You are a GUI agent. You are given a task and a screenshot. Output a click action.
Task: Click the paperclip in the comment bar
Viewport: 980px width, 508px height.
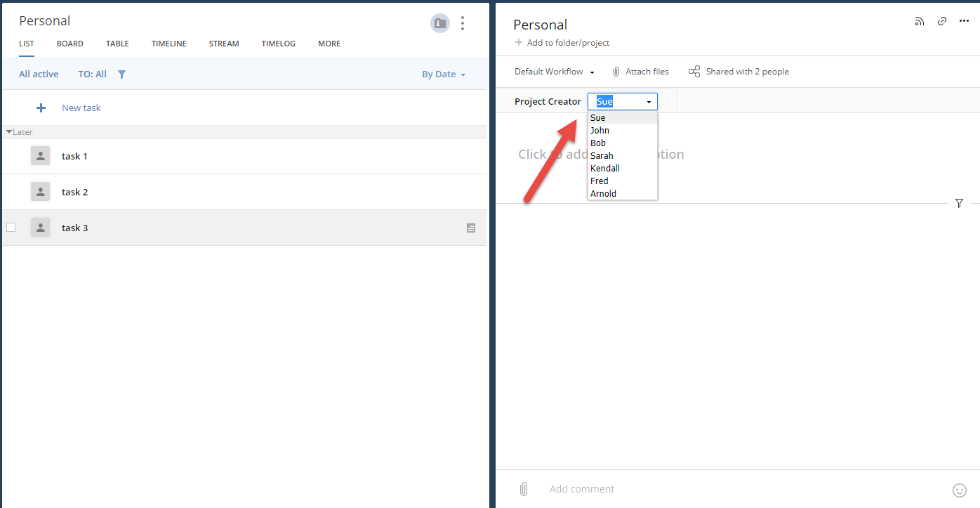[x=524, y=489]
